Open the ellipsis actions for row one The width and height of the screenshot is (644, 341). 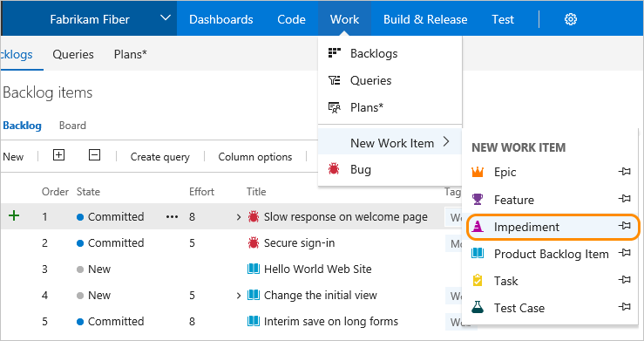pyautogui.click(x=172, y=217)
